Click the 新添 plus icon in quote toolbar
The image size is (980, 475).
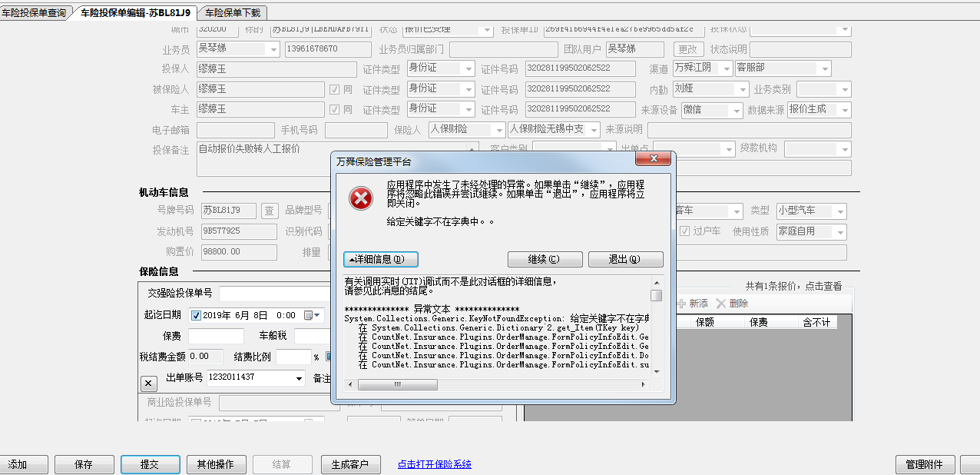[681, 304]
